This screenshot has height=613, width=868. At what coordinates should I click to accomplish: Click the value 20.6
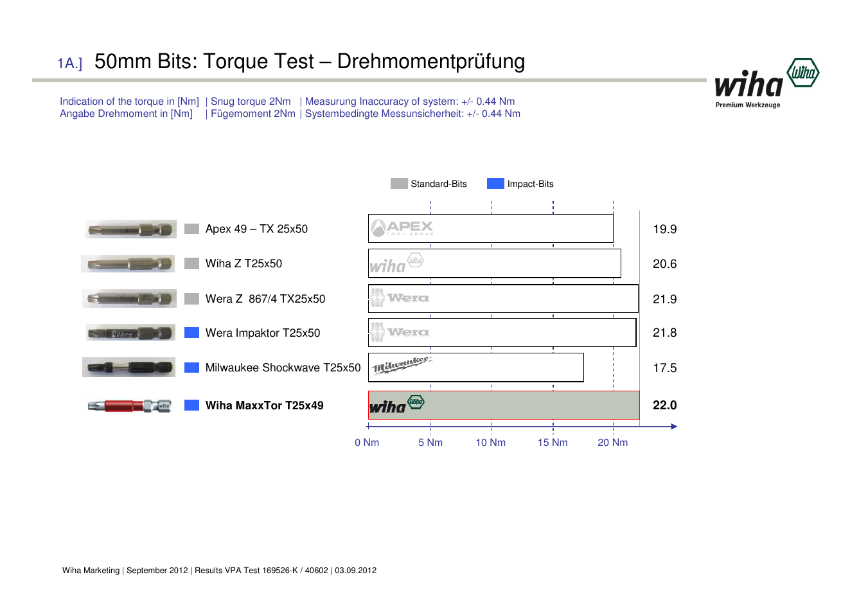pyautogui.click(x=665, y=264)
